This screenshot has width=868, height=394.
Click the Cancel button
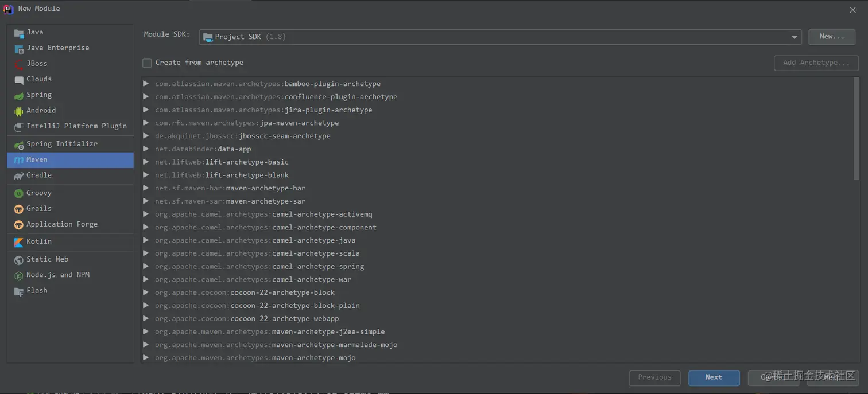773,377
